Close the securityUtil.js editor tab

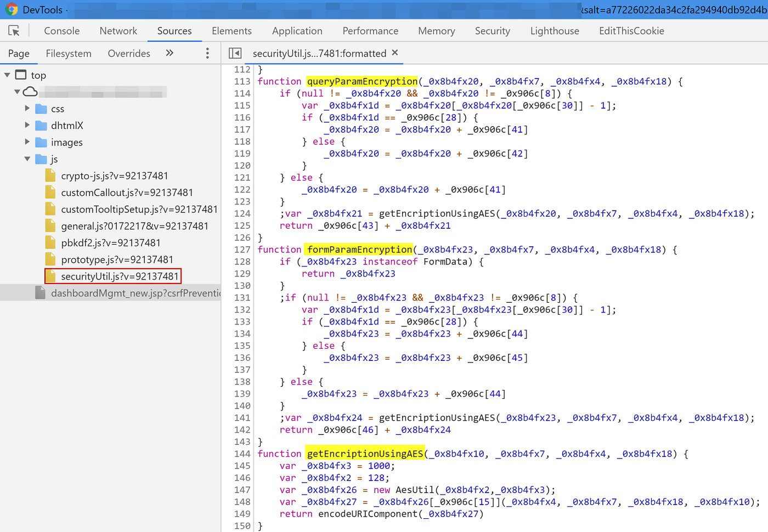[394, 53]
